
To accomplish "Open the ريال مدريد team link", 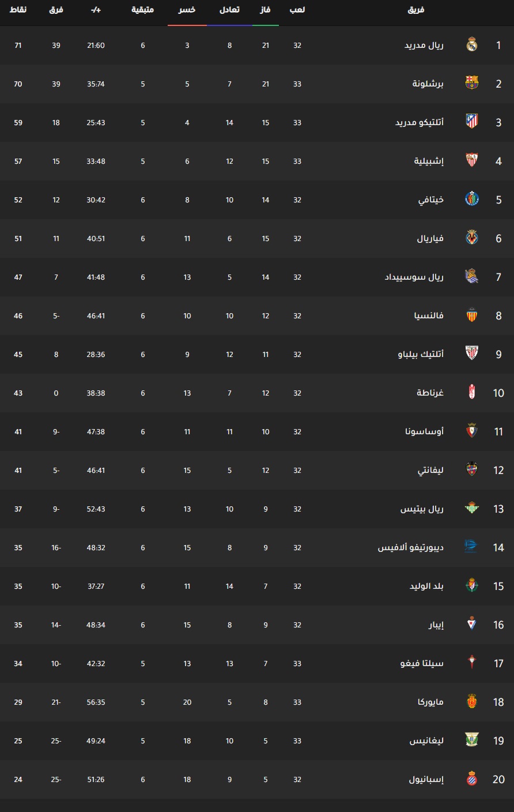I will point(424,45).
